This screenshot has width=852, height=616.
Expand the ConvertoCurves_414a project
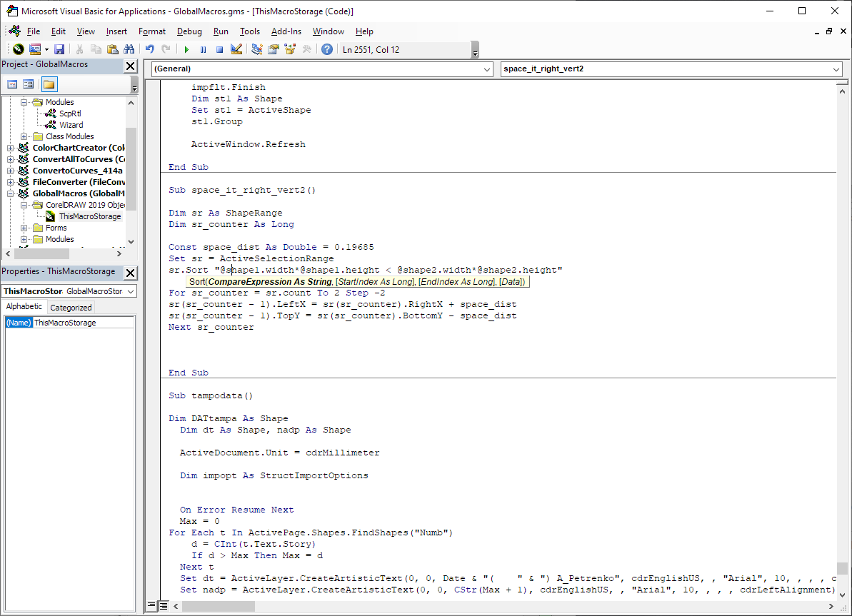pyautogui.click(x=10, y=171)
